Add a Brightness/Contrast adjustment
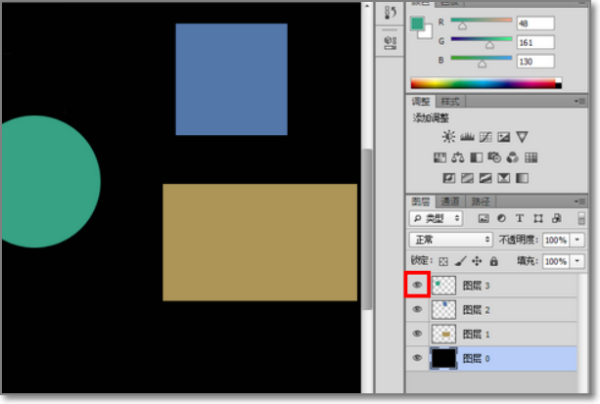Viewport: 600px width, 404px height. pyautogui.click(x=448, y=137)
